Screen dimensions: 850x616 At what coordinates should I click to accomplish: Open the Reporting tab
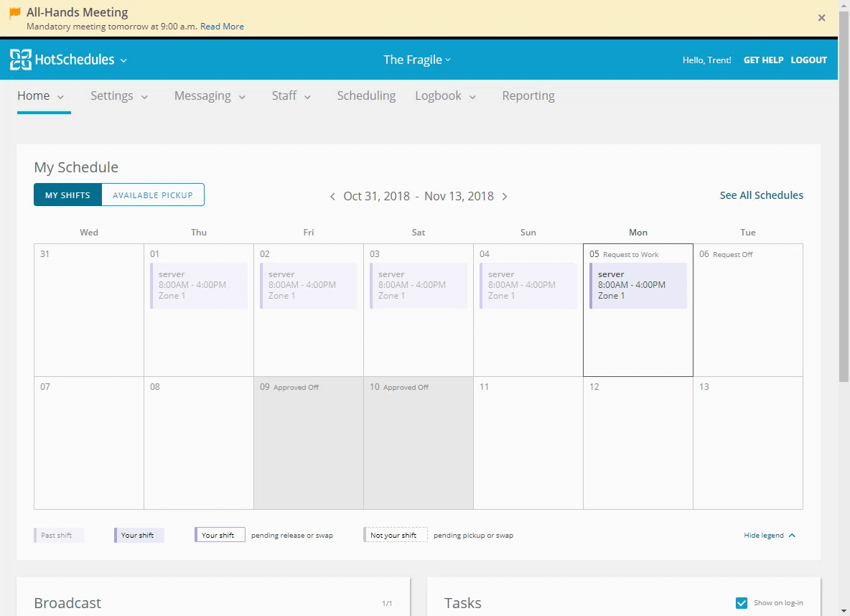pos(528,96)
